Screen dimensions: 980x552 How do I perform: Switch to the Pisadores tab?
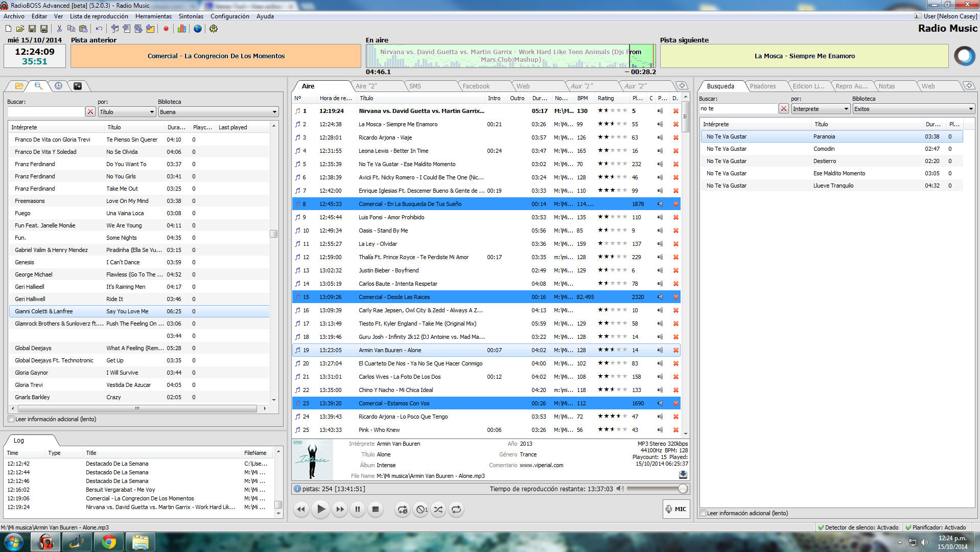tap(763, 86)
